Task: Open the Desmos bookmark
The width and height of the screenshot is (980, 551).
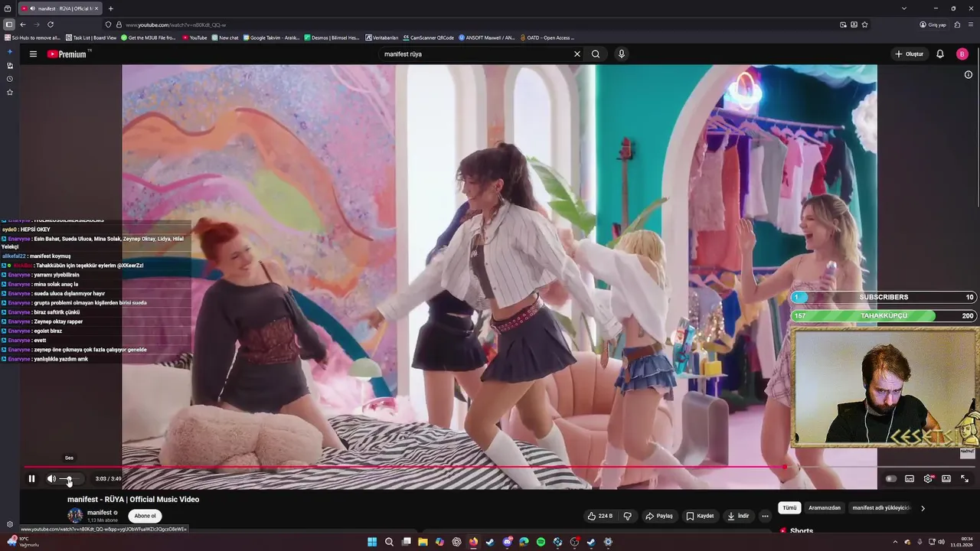Action: (332, 37)
